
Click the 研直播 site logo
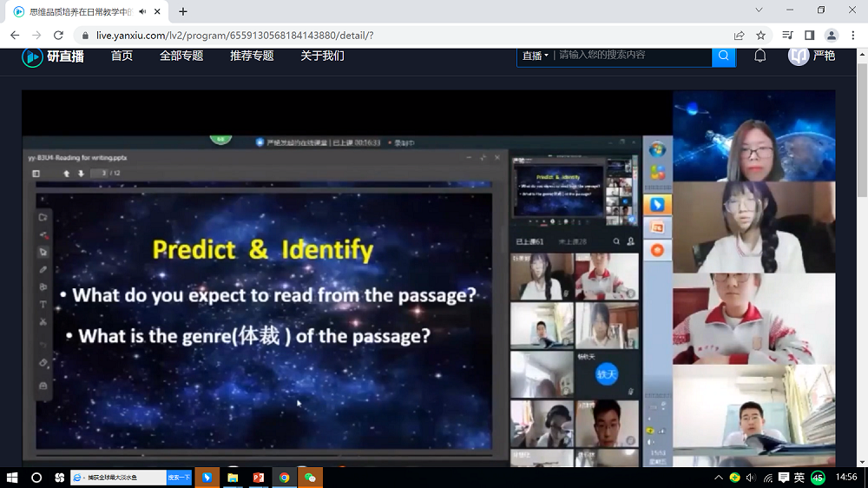(x=53, y=56)
